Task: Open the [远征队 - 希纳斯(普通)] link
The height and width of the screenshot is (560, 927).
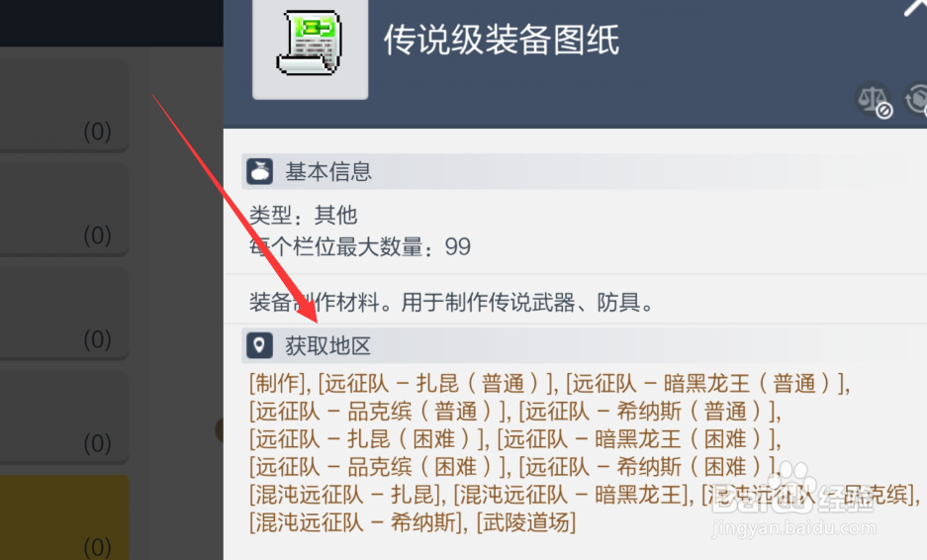Action: (647, 412)
